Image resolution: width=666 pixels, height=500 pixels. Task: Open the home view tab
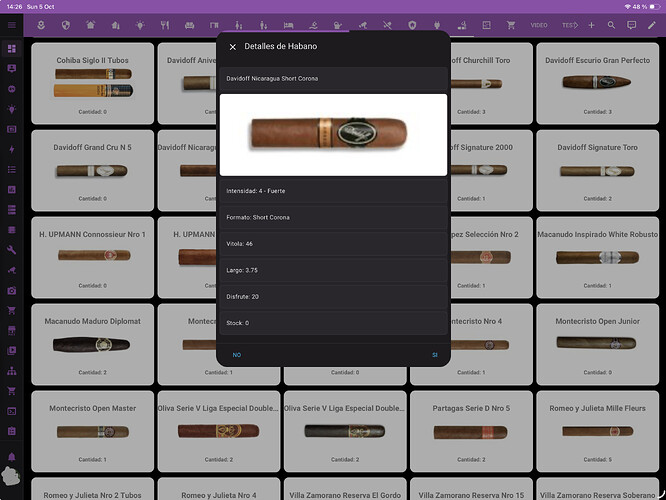point(90,25)
